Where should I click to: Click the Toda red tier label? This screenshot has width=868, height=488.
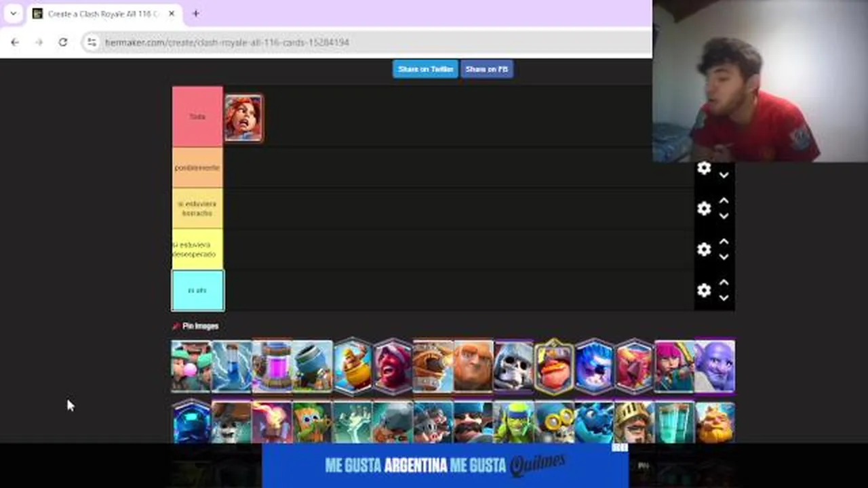click(x=197, y=117)
